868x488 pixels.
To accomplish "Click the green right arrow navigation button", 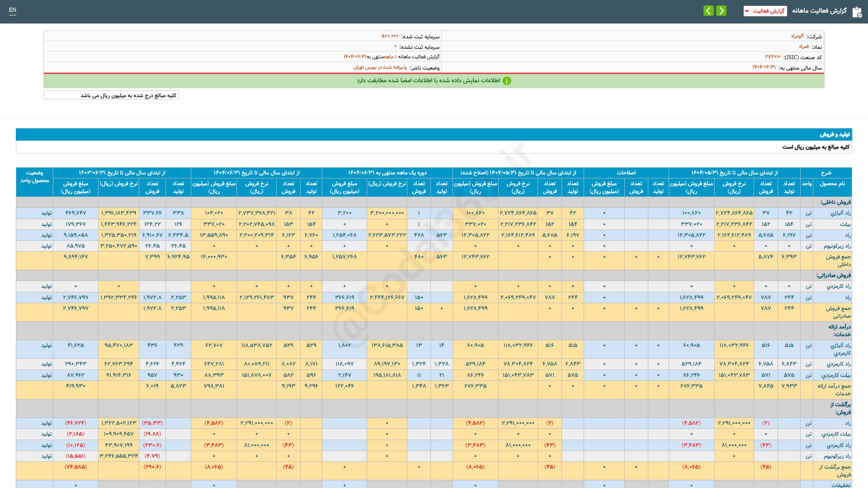I will 722,11.
